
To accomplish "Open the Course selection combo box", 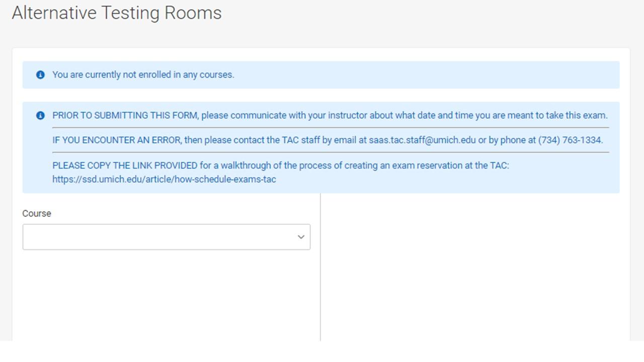I will [167, 237].
